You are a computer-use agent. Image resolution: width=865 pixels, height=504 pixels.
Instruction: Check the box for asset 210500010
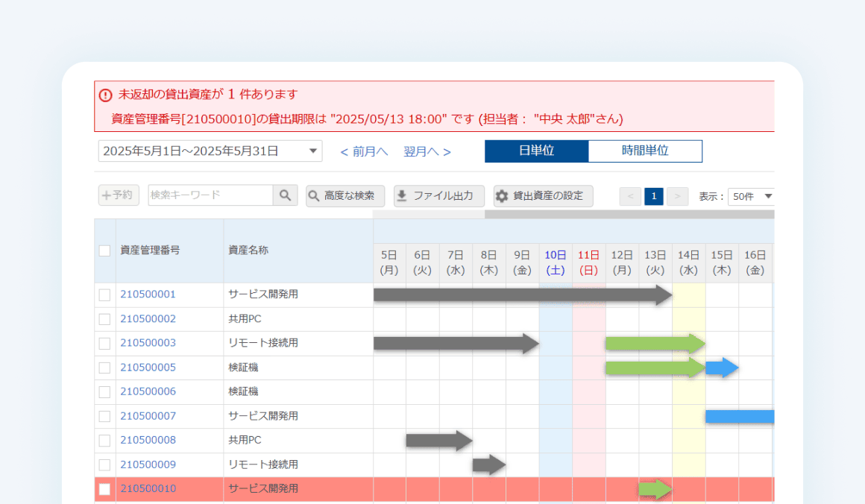pyautogui.click(x=104, y=489)
